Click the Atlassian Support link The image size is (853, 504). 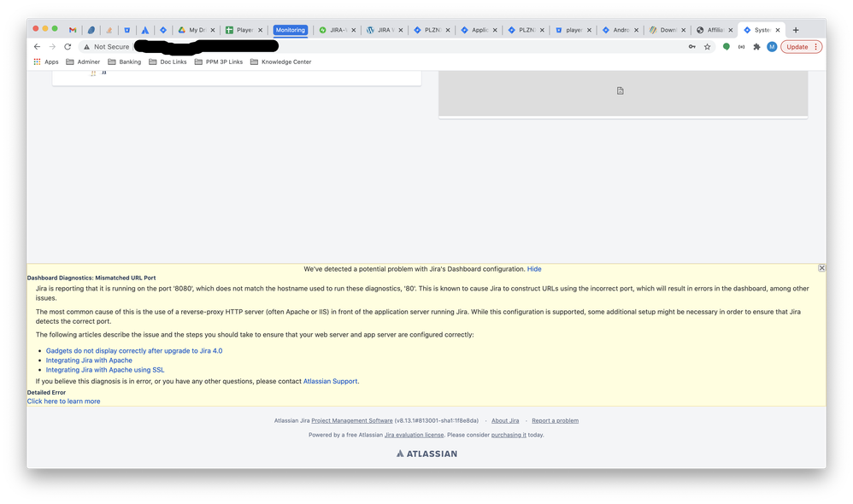click(x=330, y=381)
